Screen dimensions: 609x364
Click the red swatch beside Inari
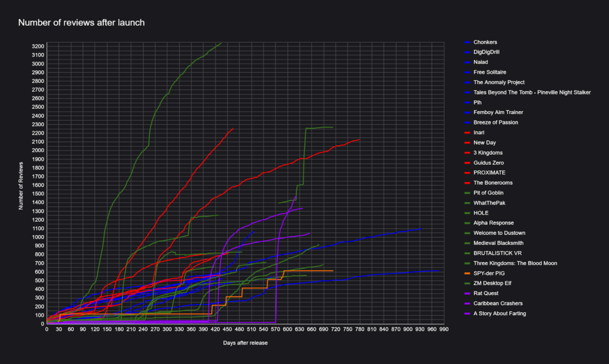pos(467,133)
